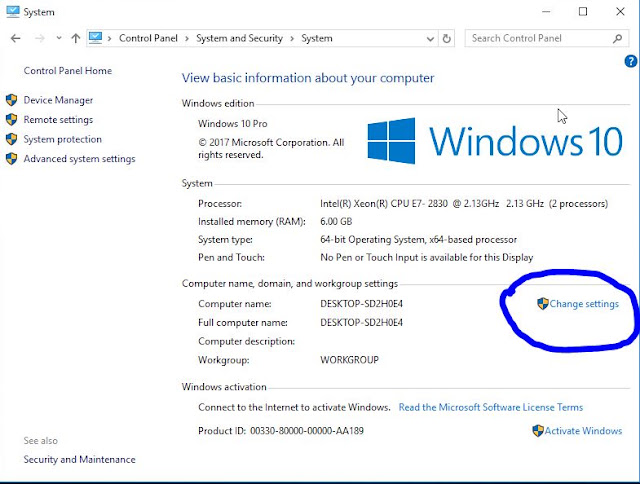The image size is (640, 484).
Task: Open Control Panel breadcrumb
Action: (148, 38)
